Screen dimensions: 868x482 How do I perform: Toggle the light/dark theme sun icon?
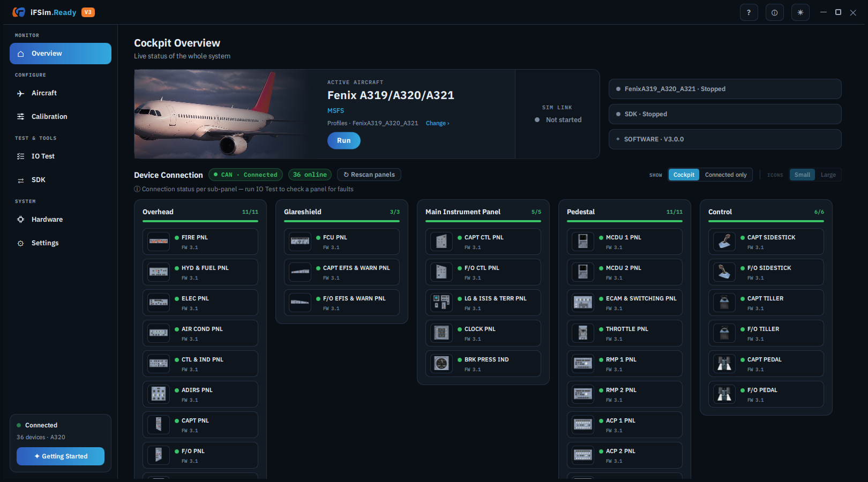click(800, 12)
